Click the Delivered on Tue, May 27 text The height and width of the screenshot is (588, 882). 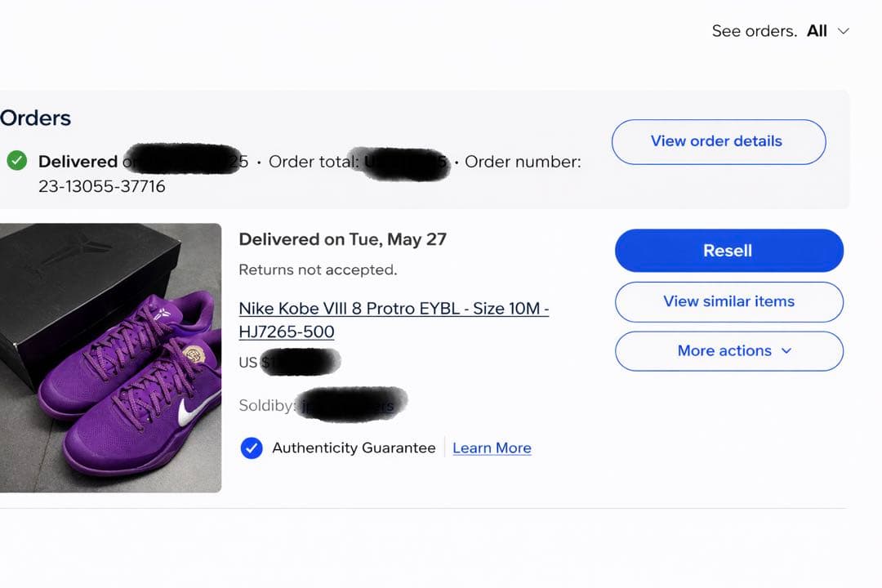pyautogui.click(x=342, y=239)
